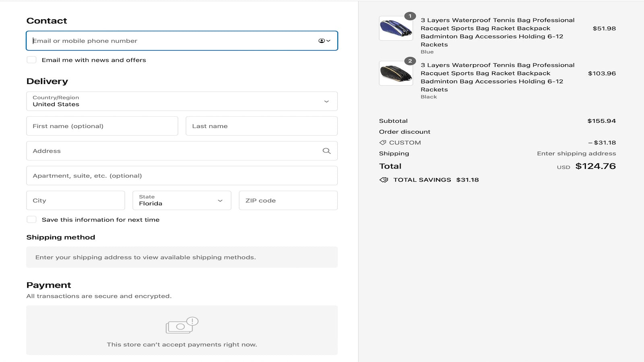The image size is (644, 362).
Task: Check Save this information for next time
Action: point(31,220)
